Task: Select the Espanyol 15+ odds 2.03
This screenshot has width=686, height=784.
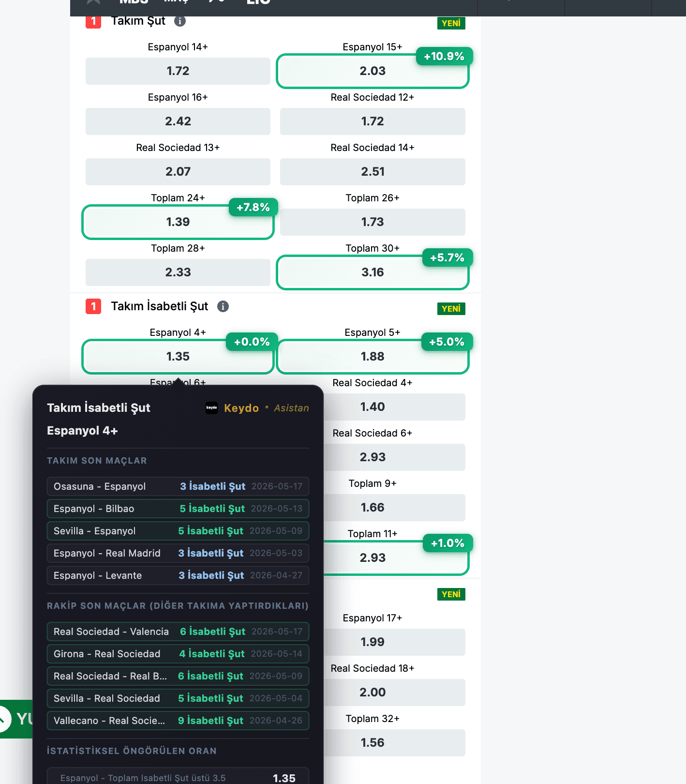Action: (x=373, y=71)
